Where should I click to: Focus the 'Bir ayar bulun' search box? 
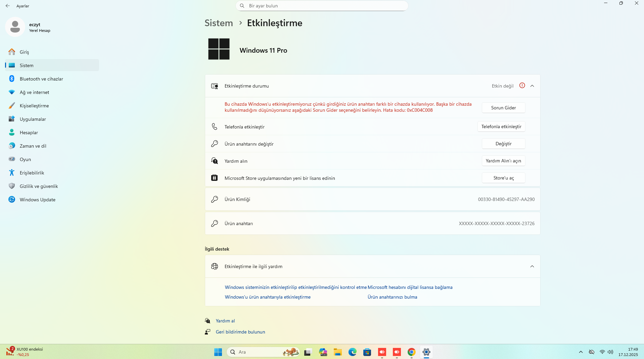click(322, 6)
